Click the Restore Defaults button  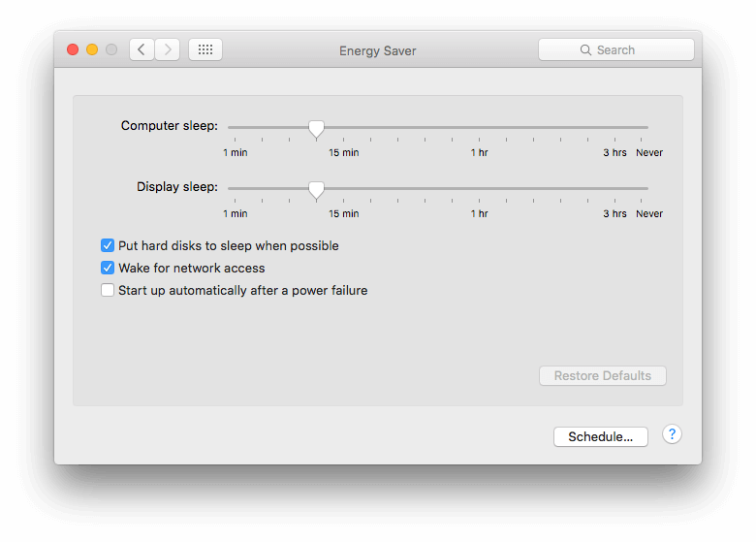pos(603,375)
